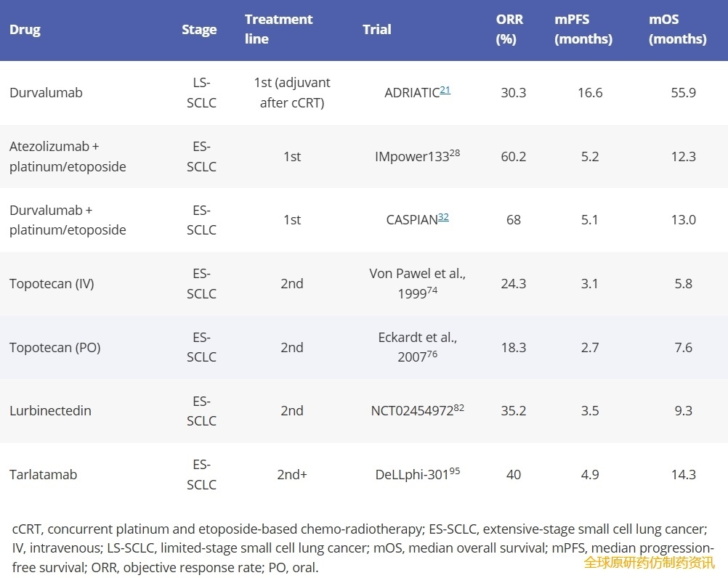Click the mOS (months) column header
This screenshot has height=578, width=728.
click(x=677, y=29)
